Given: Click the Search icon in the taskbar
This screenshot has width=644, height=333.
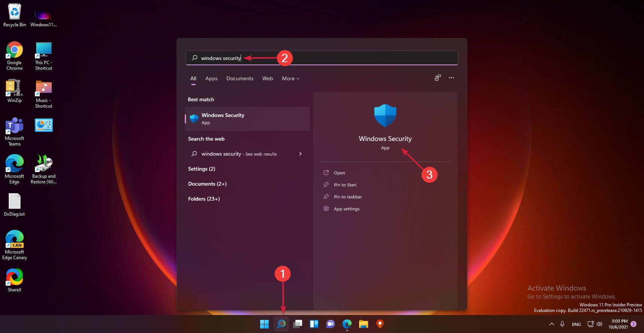Looking at the screenshot, I should pyautogui.click(x=281, y=324).
